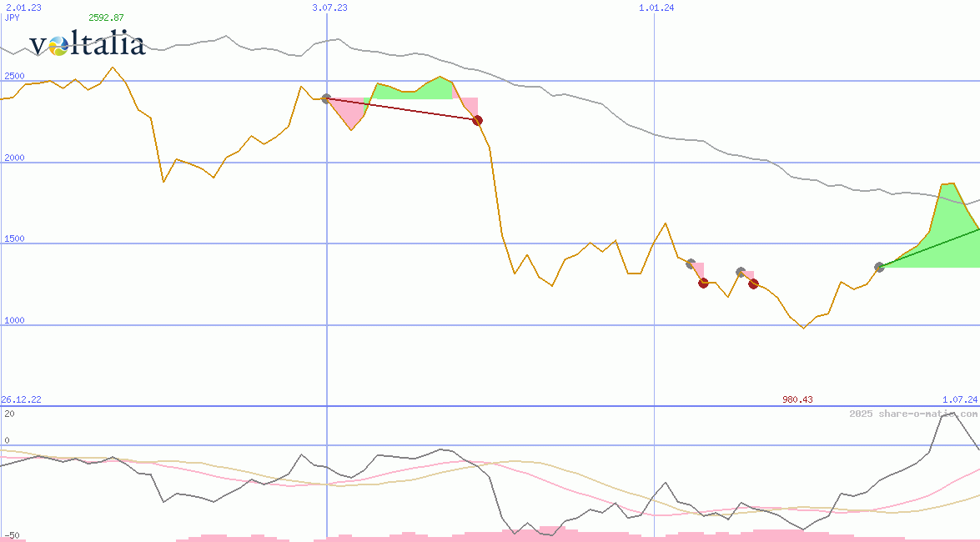The width and height of the screenshot is (980, 542).
Task: Click the JPY currency label
Action: pos(11,18)
